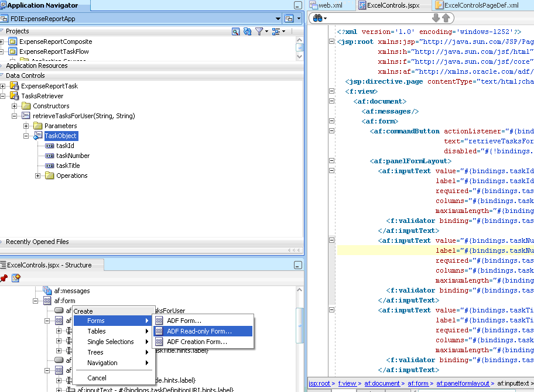This screenshot has height=392, width=534.
Task: Click the edit icon beside the pushpin
Action: tap(16, 278)
